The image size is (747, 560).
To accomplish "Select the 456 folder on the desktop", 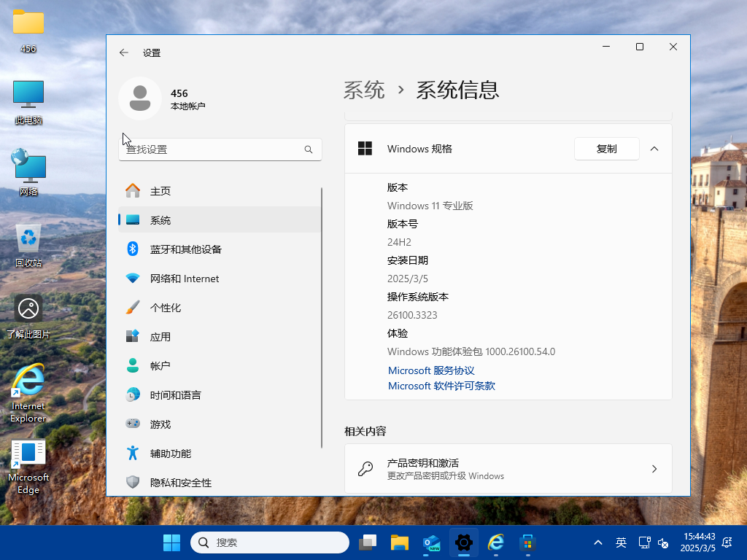I will tap(28, 31).
